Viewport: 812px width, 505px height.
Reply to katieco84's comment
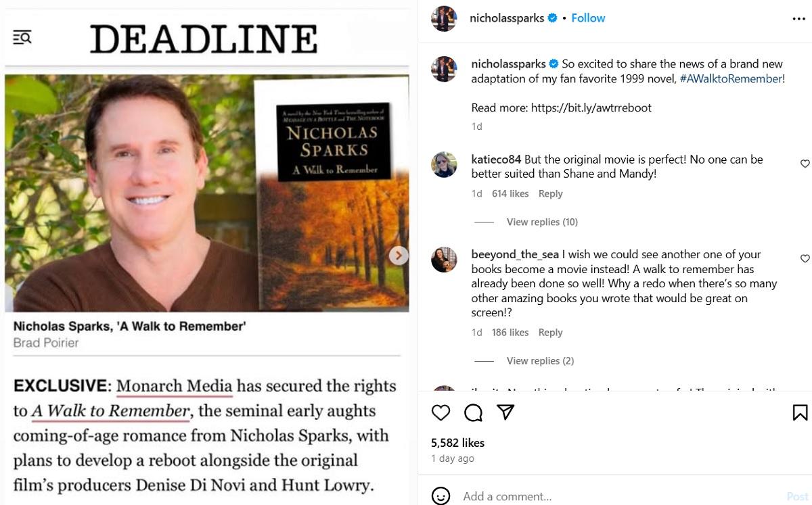[550, 193]
